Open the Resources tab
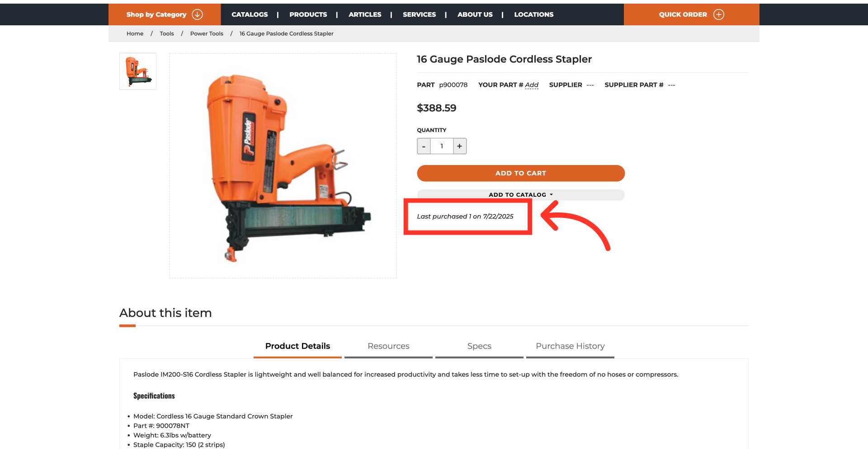 tap(388, 346)
